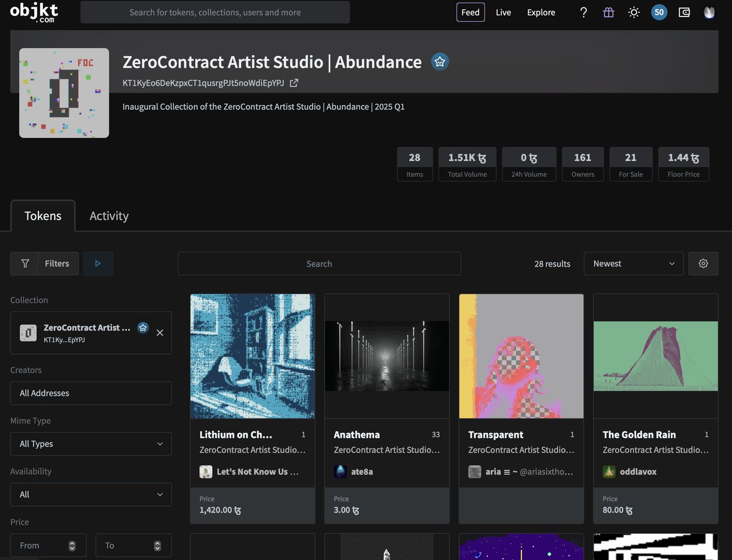The width and height of the screenshot is (732, 560).
Task: Click the top search bar for tokens
Action: (215, 12)
